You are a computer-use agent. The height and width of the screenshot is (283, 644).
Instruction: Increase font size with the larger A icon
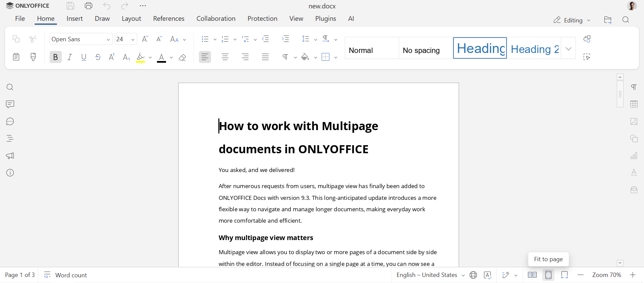coord(145,39)
